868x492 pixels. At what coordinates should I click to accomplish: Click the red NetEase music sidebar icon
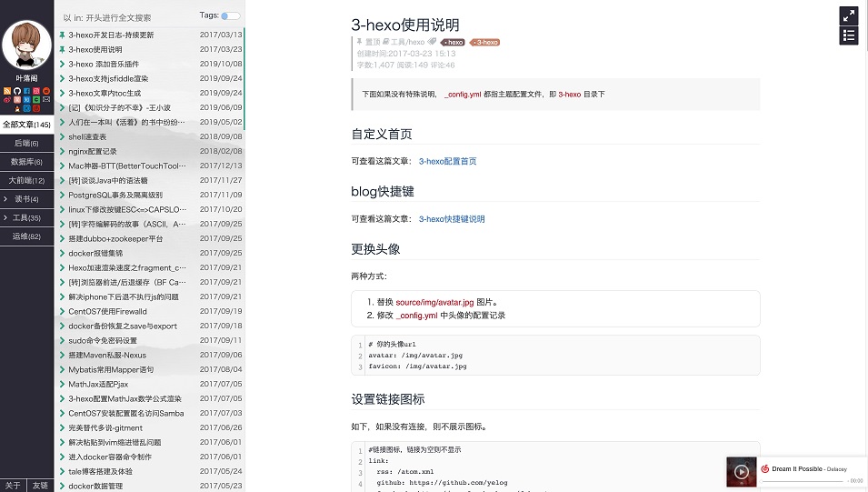click(36, 108)
